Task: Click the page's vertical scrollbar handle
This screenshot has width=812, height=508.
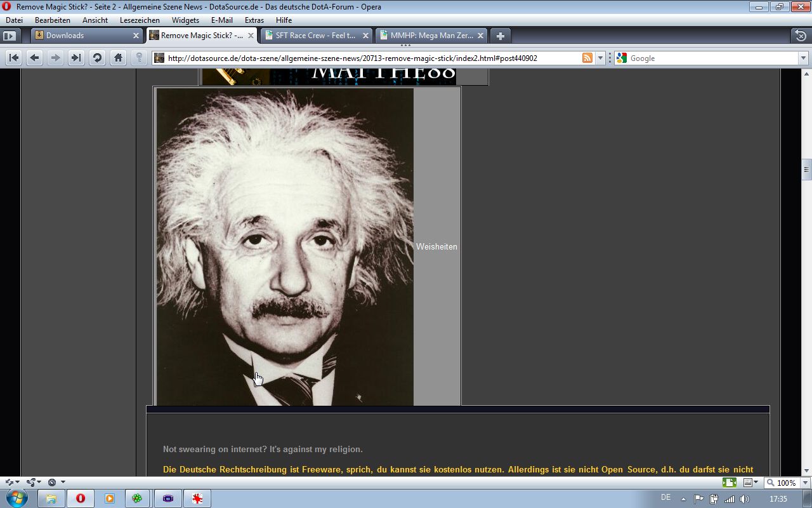Action: (807, 169)
